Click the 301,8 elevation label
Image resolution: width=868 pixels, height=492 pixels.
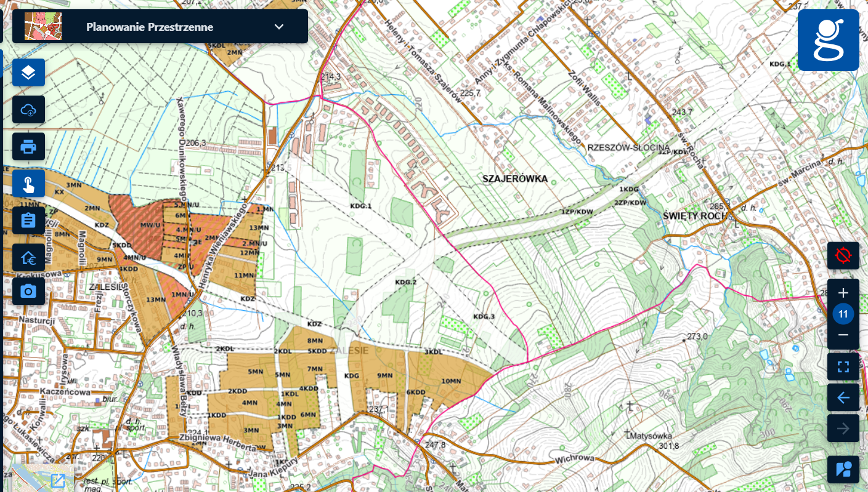coord(668,446)
